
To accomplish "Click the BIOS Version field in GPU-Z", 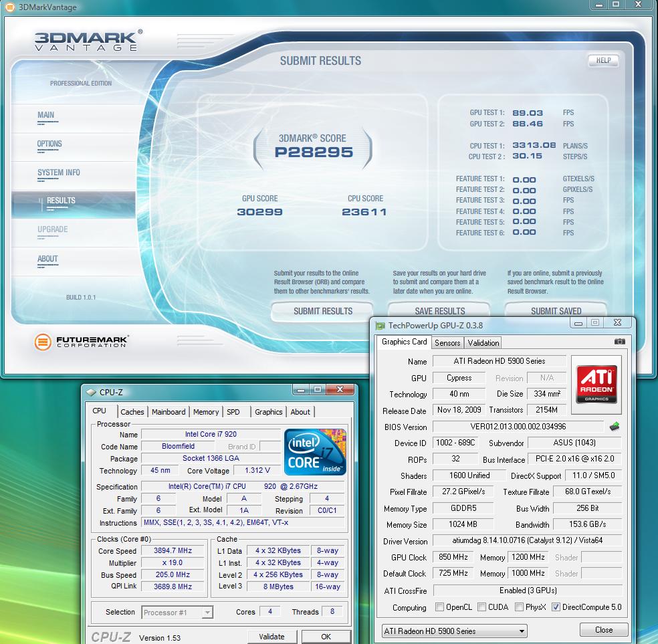I will coord(518,427).
